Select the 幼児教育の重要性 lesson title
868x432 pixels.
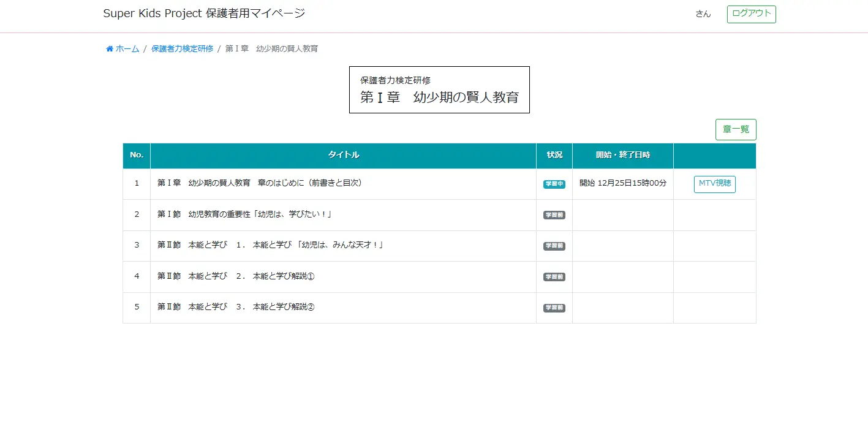244,214
